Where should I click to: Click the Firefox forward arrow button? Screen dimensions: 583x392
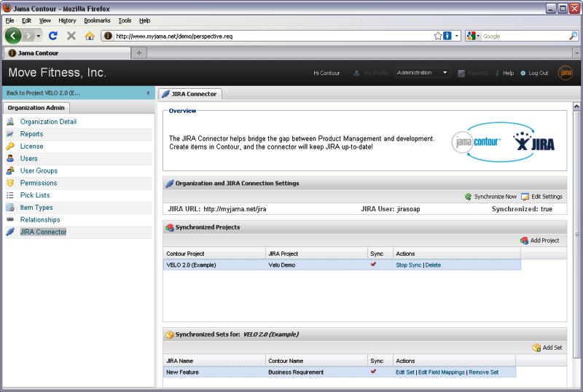coord(28,36)
